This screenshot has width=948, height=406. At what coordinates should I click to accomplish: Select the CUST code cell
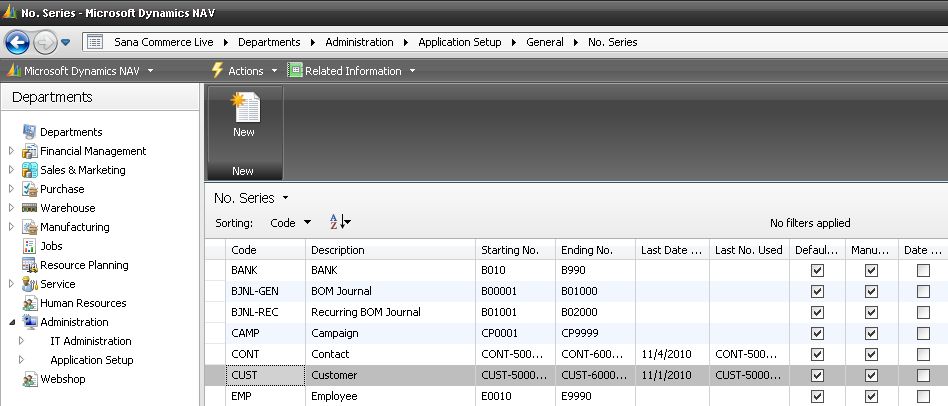(x=265, y=375)
